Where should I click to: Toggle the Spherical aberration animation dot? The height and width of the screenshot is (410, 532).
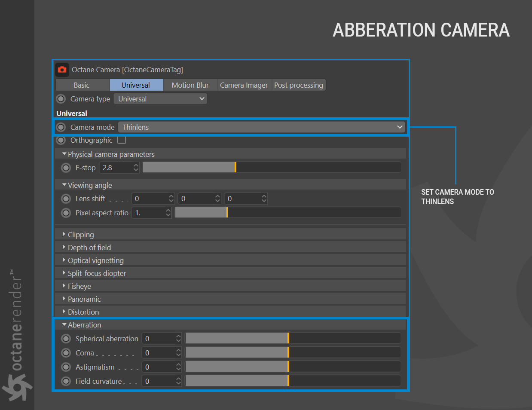click(66, 339)
